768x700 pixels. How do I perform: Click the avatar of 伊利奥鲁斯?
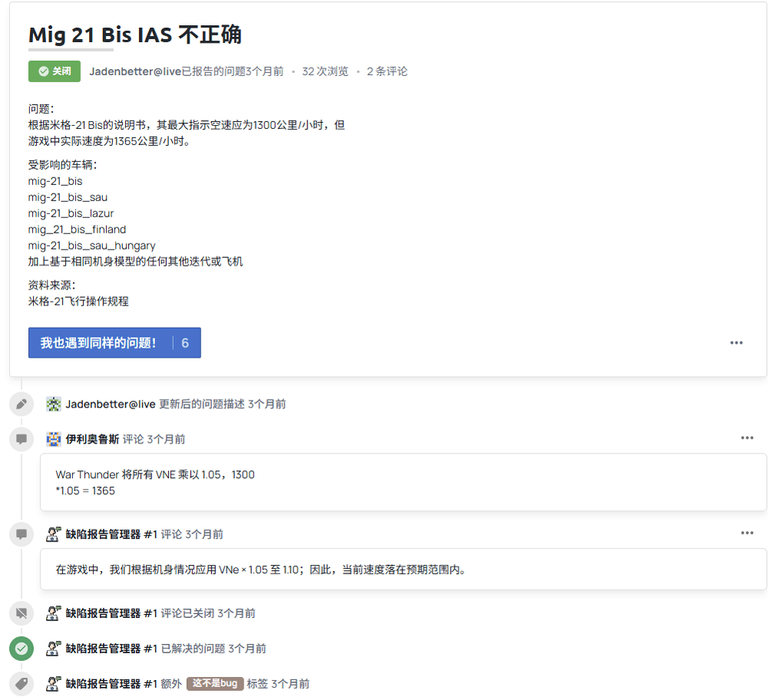(x=54, y=438)
